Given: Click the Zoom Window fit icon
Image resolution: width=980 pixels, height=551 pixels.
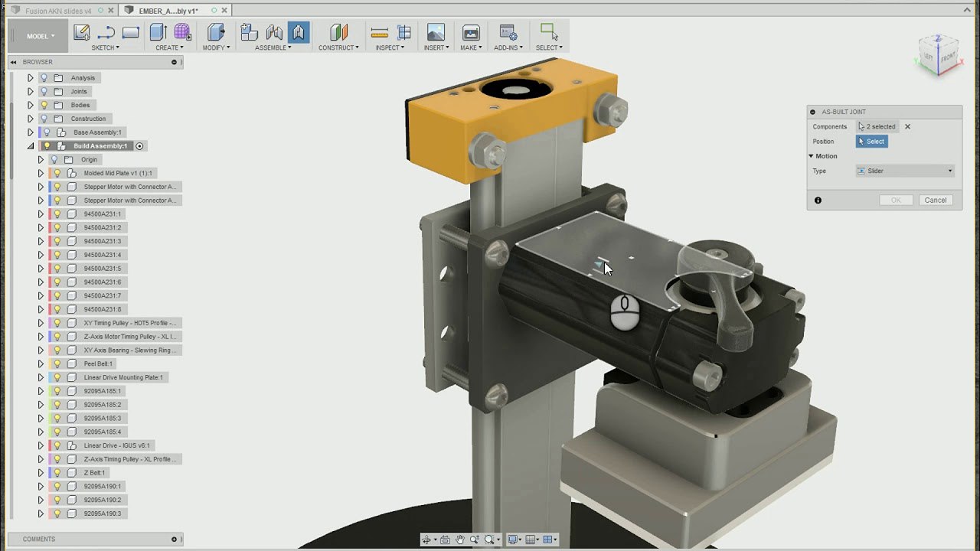Looking at the screenshot, I should coord(489,540).
